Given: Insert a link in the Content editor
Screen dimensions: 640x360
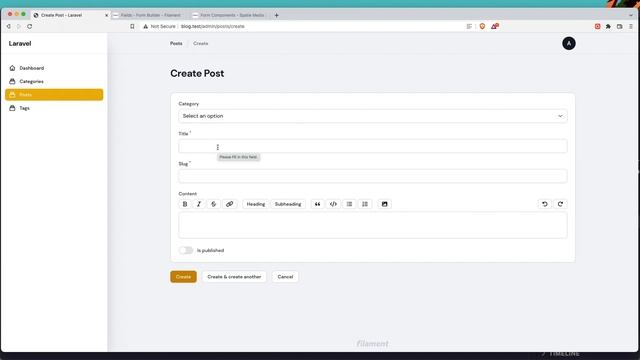Looking at the screenshot, I should [x=229, y=204].
